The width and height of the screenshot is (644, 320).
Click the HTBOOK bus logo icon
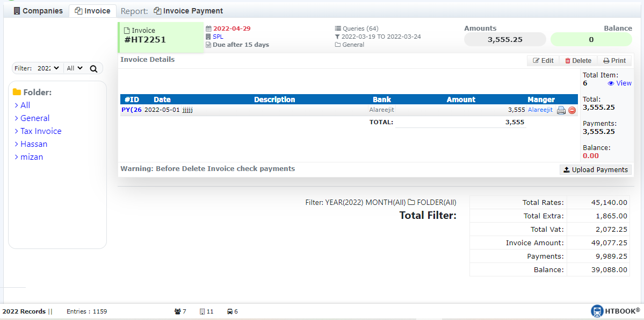[x=597, y=311]
